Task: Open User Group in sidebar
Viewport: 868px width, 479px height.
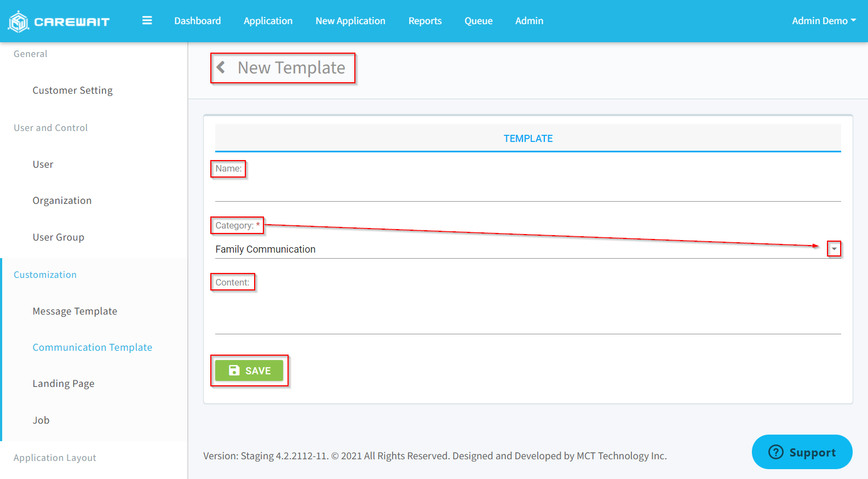Action: (x=59, y=237)
